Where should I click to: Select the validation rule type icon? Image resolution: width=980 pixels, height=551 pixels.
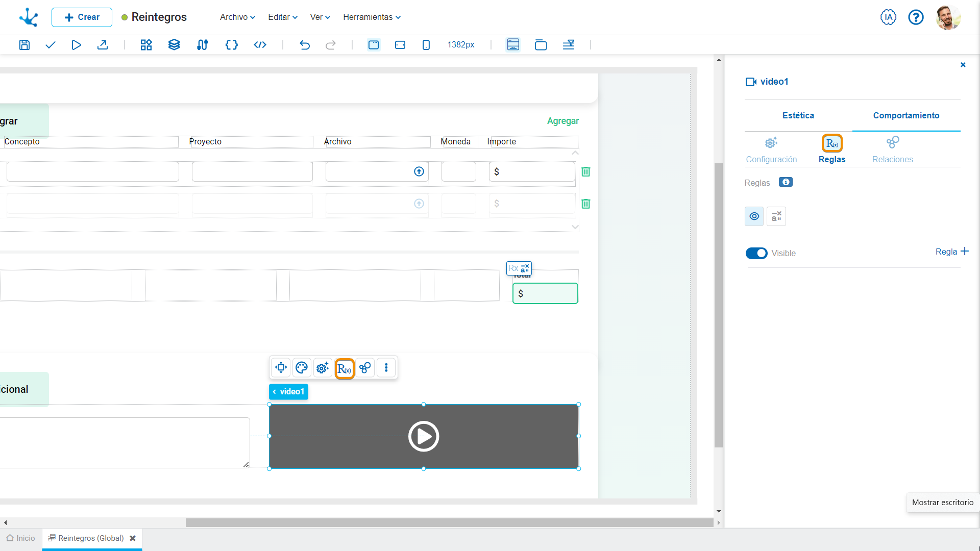click(x=776, y=216)
